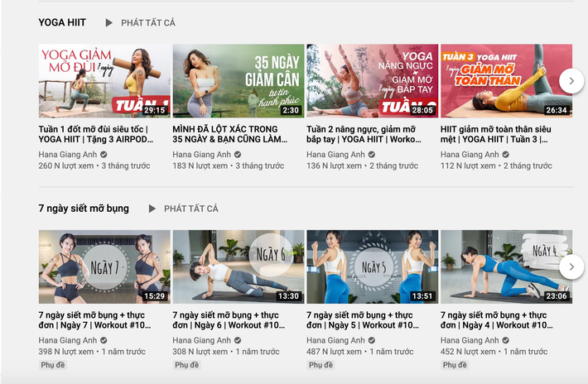
Task: Open Hana Giang Anh channel under Ngày 4 video
Action: point(470,340)
